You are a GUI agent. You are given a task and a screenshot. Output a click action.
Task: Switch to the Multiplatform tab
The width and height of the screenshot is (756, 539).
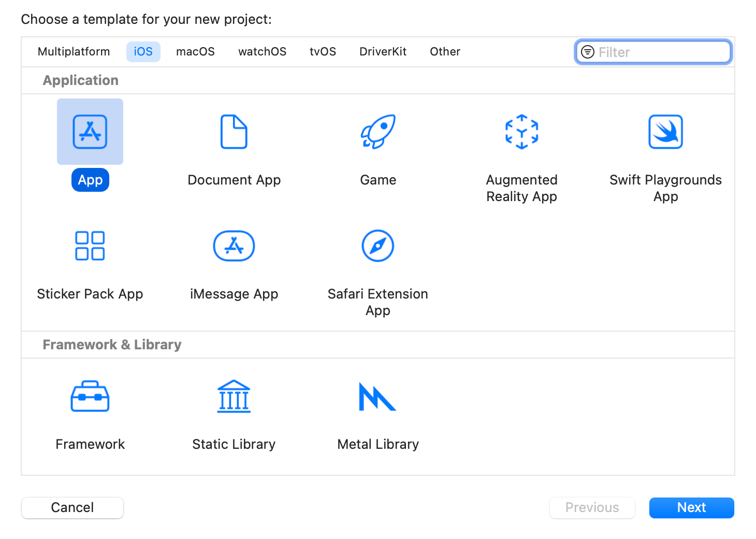coord(74,52)
